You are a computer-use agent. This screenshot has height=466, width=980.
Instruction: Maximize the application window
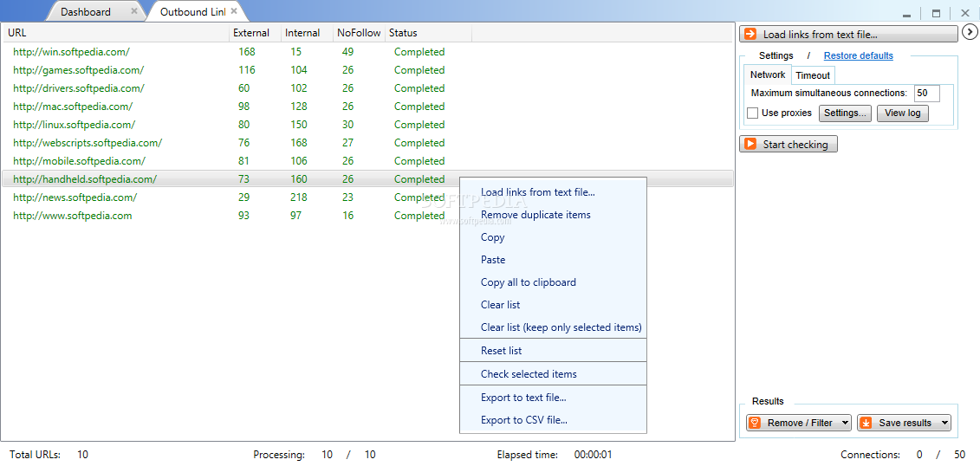click(x=937, y=13)
